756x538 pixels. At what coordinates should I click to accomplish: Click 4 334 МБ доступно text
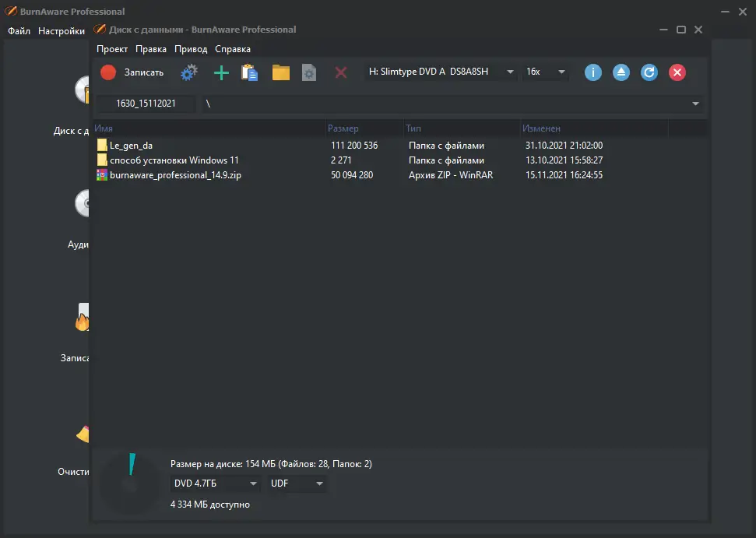[x=210, y=505]
